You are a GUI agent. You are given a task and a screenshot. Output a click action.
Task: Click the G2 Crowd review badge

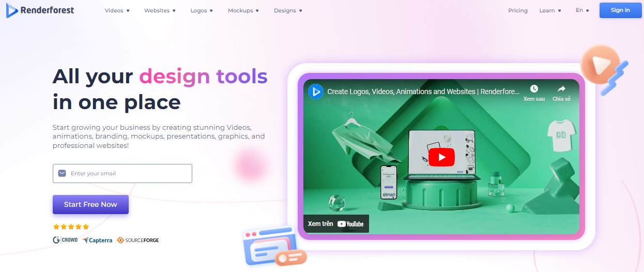(x=65, y=240)
